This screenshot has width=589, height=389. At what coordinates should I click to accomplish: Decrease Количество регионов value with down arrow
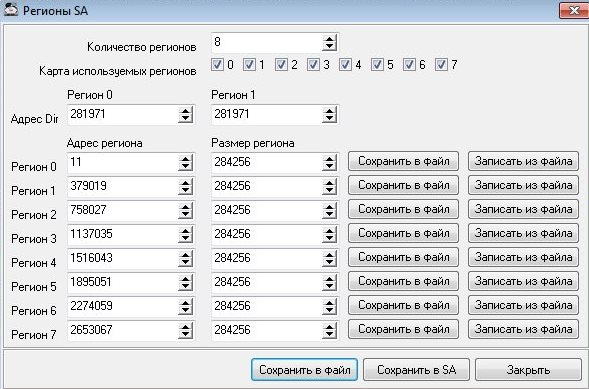(329, 47)
